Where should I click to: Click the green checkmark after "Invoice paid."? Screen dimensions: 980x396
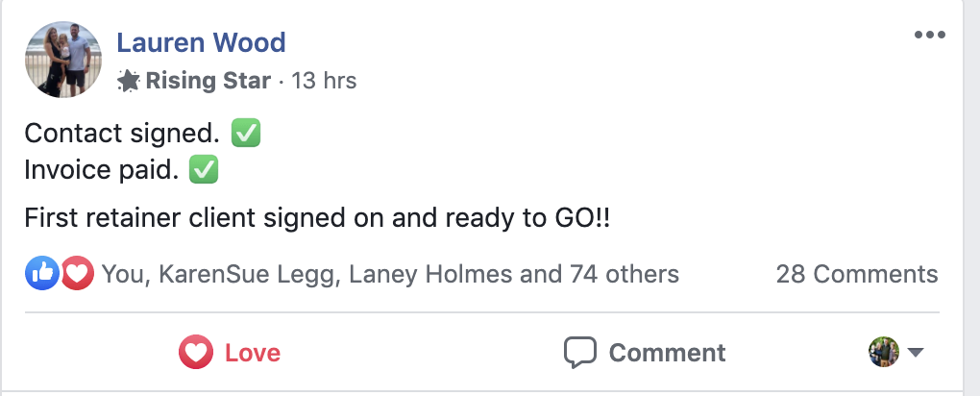click(x=205, y=171)
